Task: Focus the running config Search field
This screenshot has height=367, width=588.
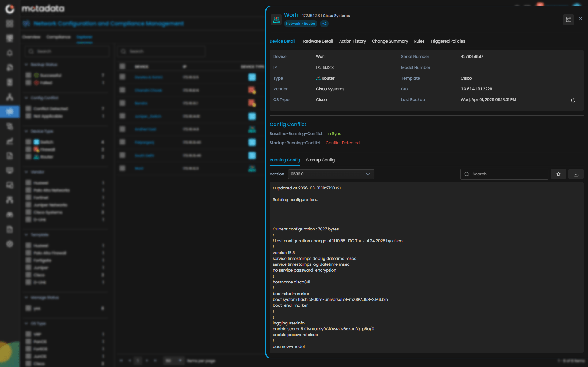Action: click(x=509, y=174)
